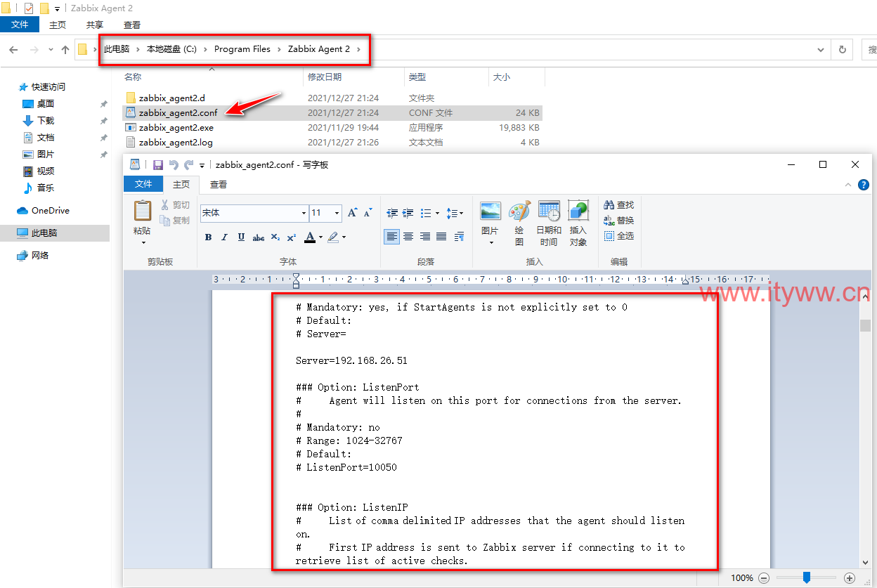The height and width of the screenshot is (588, 877).
Task: Open the 共享 tab in File Explorer
Action: (x=94, y=25)
